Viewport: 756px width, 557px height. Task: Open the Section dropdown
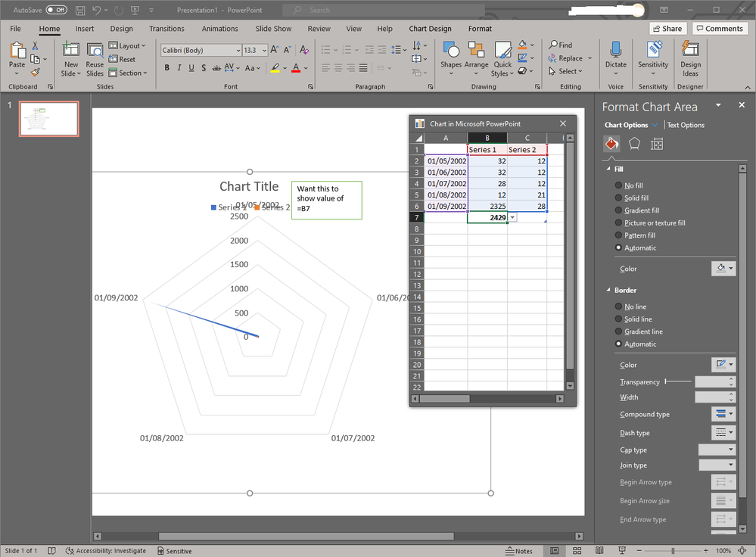128,73
